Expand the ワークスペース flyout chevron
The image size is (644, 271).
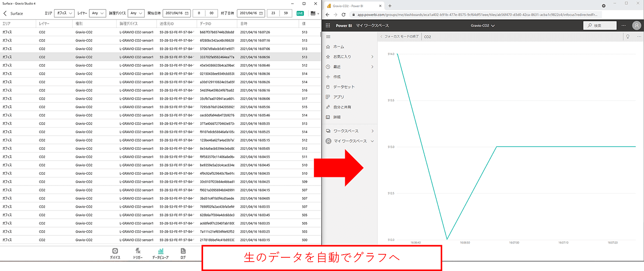coord(372,131)
